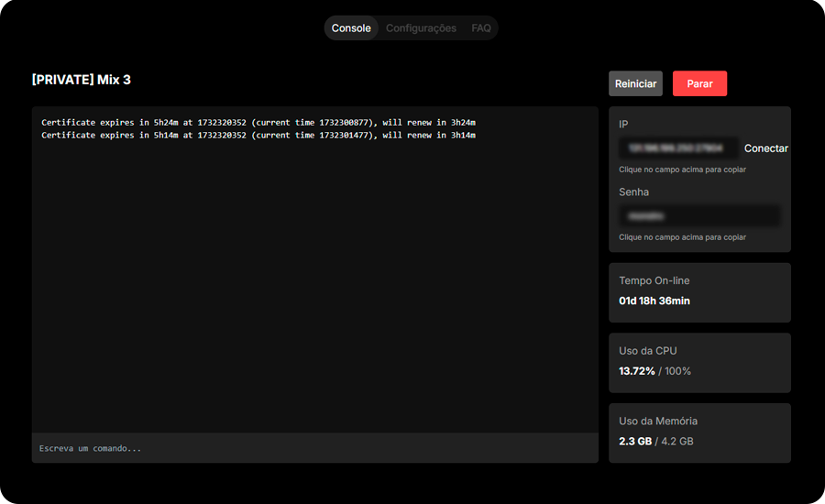Screen dimensions: 825x504
Task: Click the empty console output area
Action: (x=314, y=293)
